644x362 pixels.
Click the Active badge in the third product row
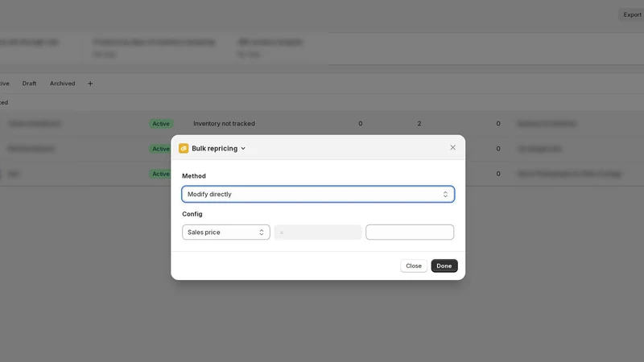pos(159,174)
